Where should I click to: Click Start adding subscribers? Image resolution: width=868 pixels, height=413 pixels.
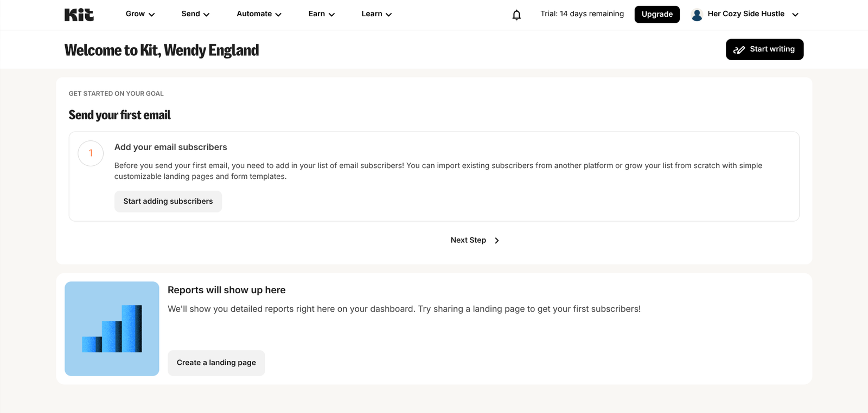(x=168, y=201)
